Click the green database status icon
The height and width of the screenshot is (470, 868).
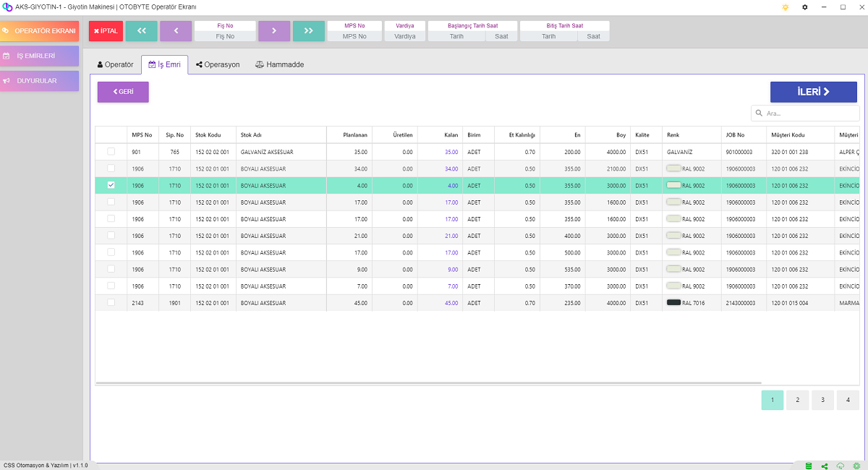(x=809, y=466)
